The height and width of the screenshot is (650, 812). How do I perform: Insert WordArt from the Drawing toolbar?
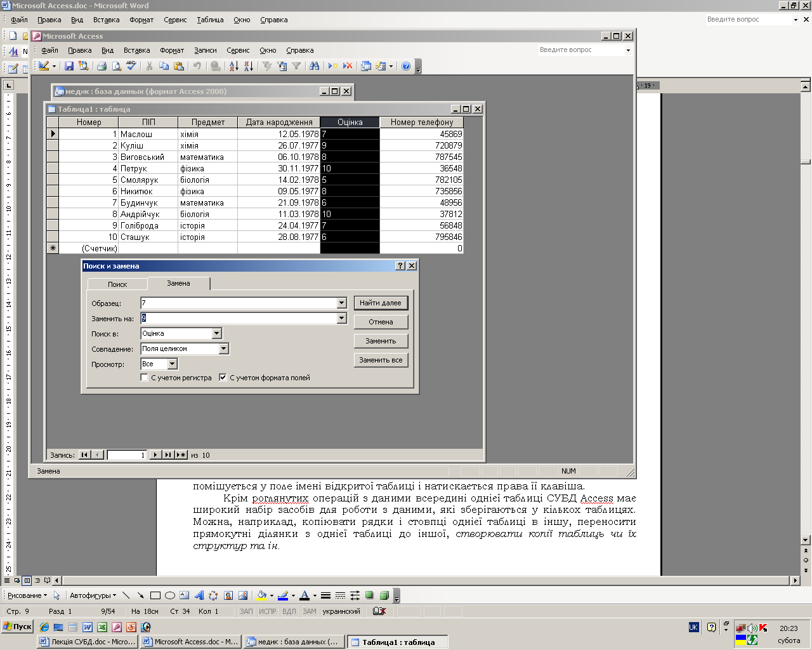click(199, 595)
